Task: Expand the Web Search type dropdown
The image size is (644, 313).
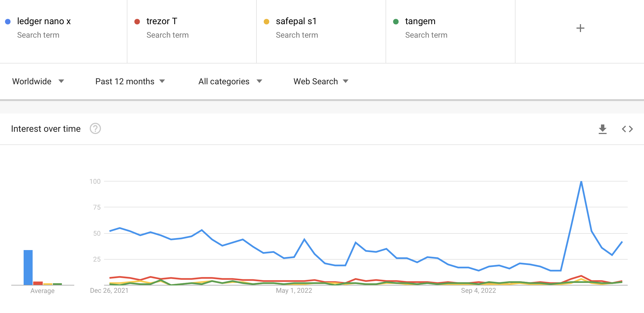Action: [321, 81]
